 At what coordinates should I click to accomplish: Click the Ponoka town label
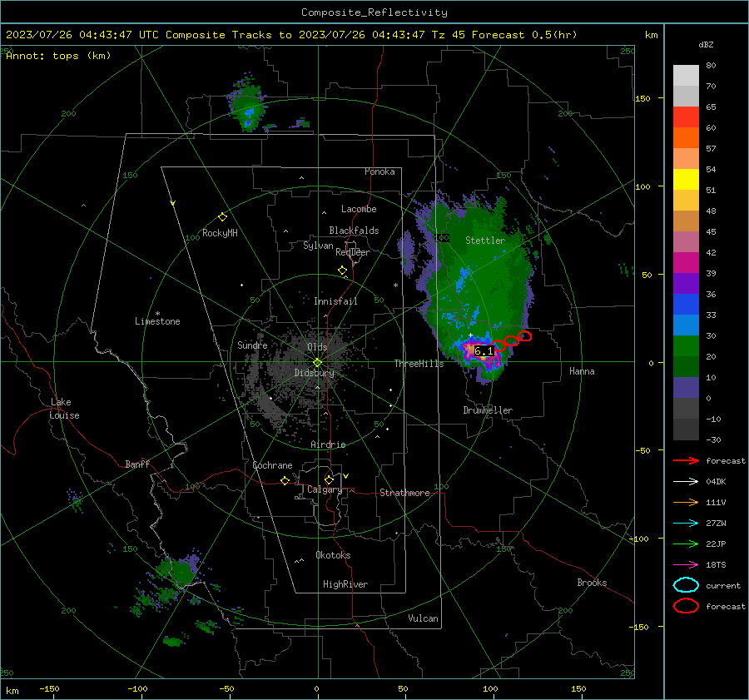coord(379,171)
